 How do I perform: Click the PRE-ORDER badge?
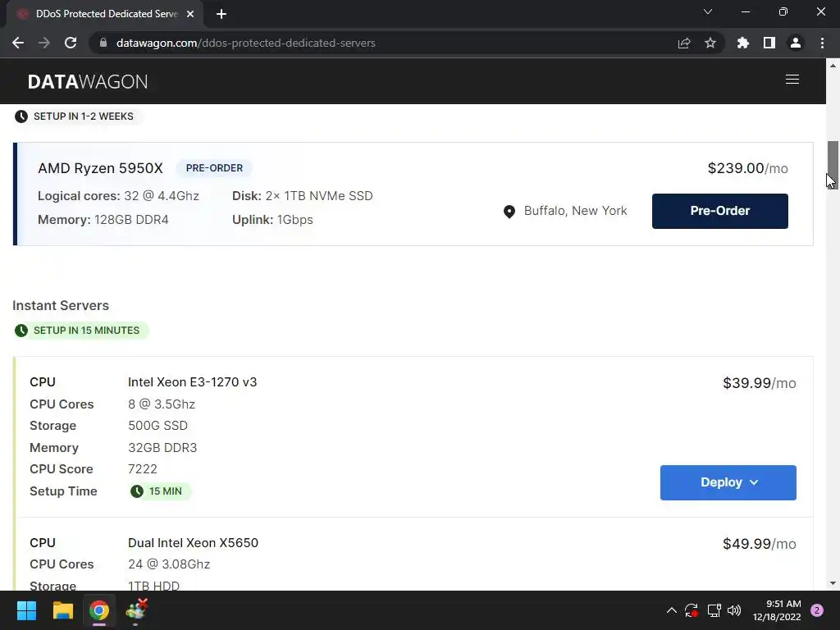(x=214, y=168)
